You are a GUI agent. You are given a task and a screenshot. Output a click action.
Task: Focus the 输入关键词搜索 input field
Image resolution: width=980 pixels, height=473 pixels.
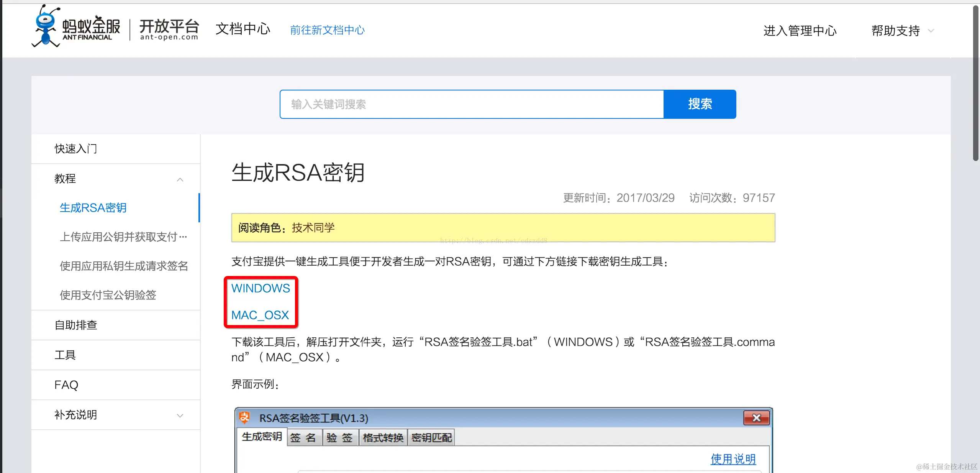tap(471, 104)
